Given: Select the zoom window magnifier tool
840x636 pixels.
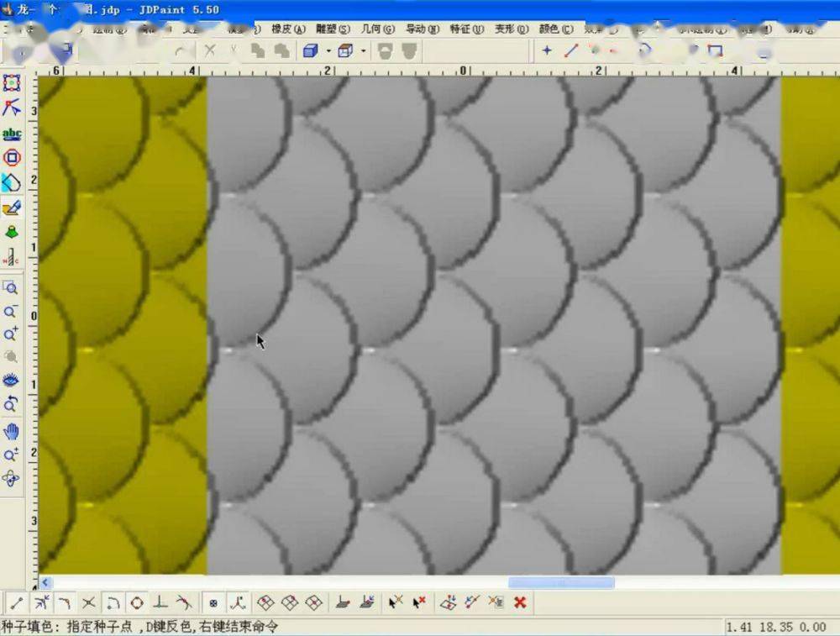Looking at the screenshot, I should click(x=11, y=288).
